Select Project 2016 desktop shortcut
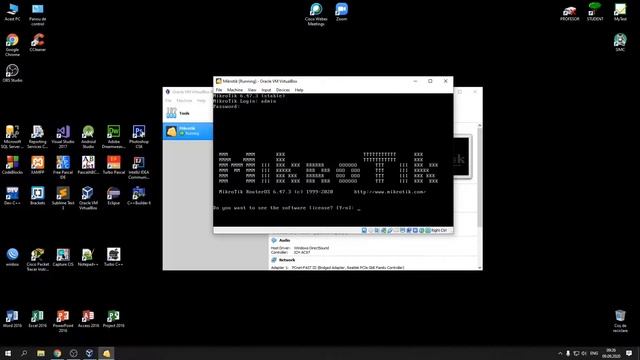 pyautogui.click(x=113, y=318)
